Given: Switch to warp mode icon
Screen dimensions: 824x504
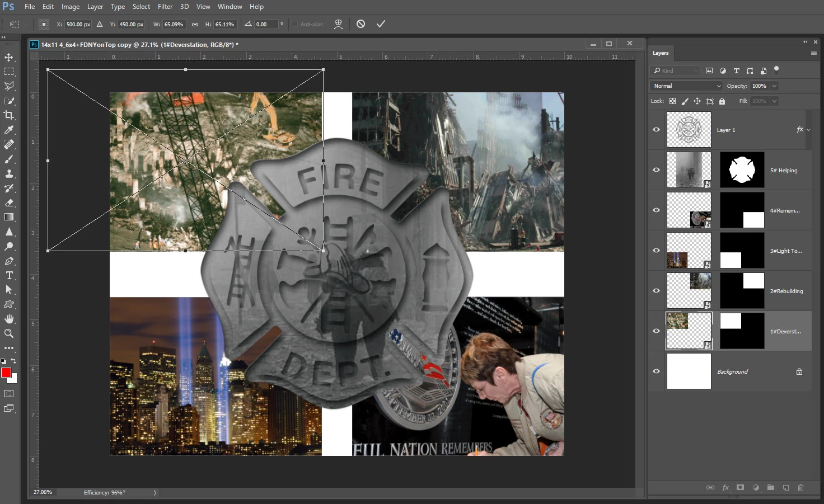Looking at the screenshot, I should pyautogui.click(x=338, y=24).
